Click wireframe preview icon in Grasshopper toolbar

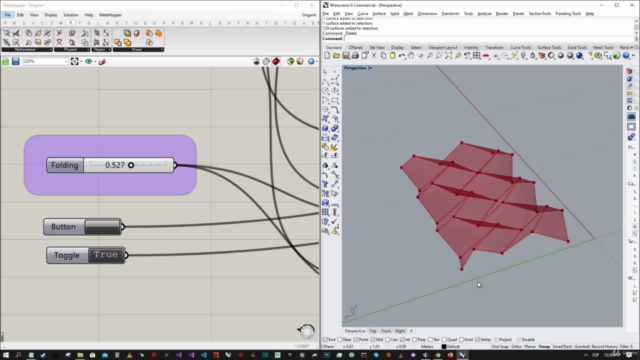click(266, 61)
